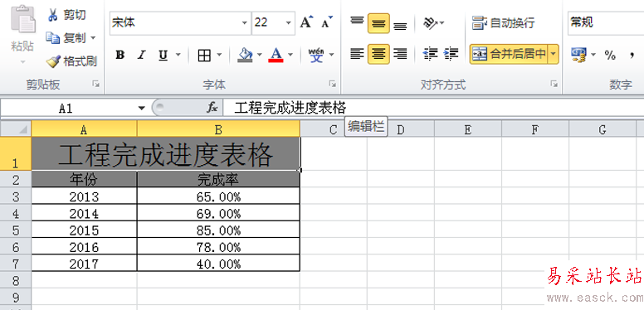The image size is (644, 310).
Task: Click the Cut (剪切) scissors icon
Action: 53,15
